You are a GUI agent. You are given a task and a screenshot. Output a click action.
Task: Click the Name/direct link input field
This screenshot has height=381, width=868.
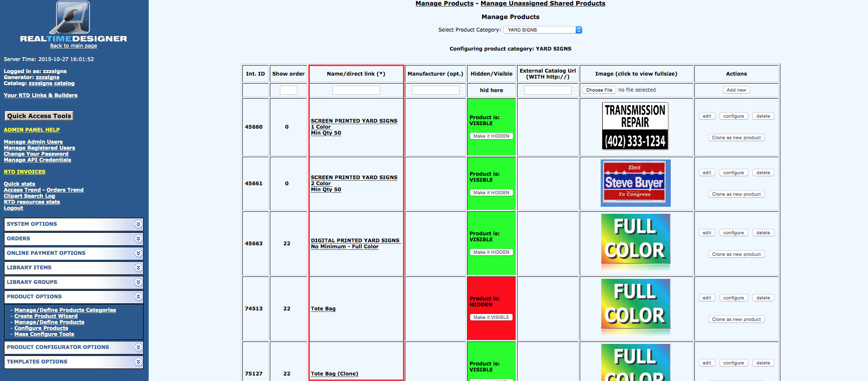pos(356,90)
